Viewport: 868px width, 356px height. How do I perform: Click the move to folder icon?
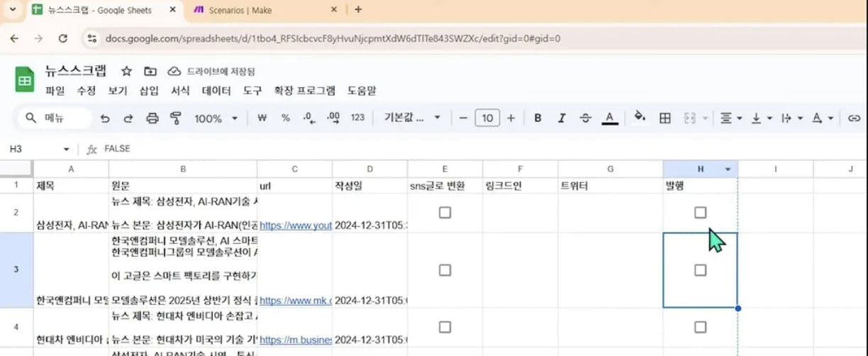click(150, 71)
